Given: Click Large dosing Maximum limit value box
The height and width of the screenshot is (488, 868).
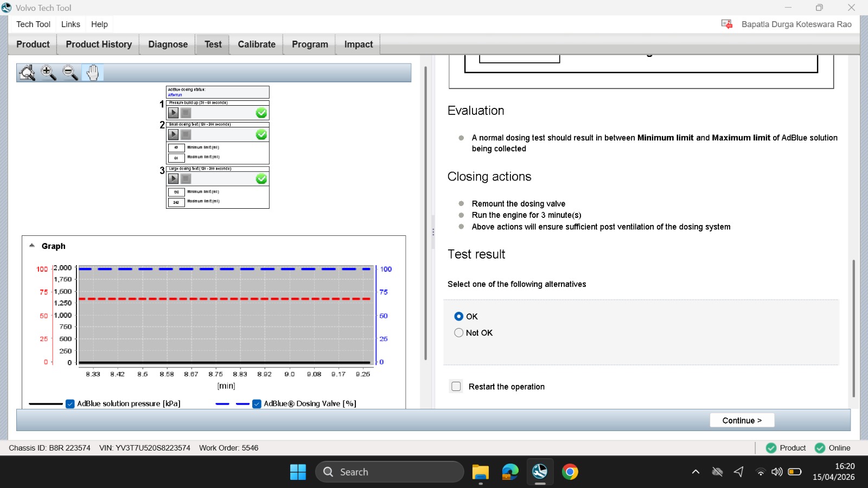Looking at the screenshot, I should (x=176, y=202).
